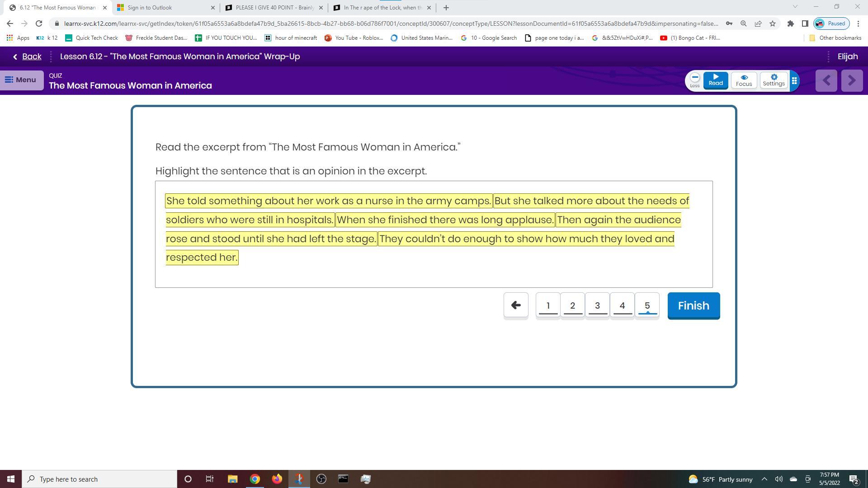Open Focus eye mode
Image resolution: width=868 pixels, height=488 pixels.
point(744,80)
